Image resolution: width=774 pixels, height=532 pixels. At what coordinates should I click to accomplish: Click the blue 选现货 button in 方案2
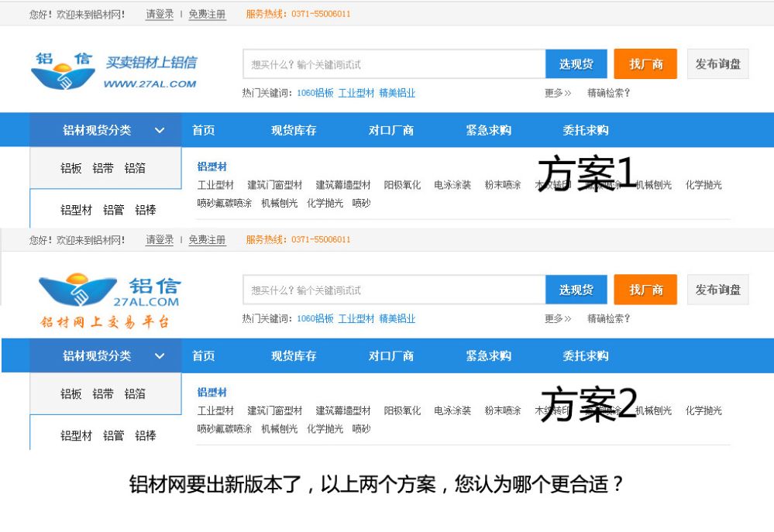coord(576,290)
